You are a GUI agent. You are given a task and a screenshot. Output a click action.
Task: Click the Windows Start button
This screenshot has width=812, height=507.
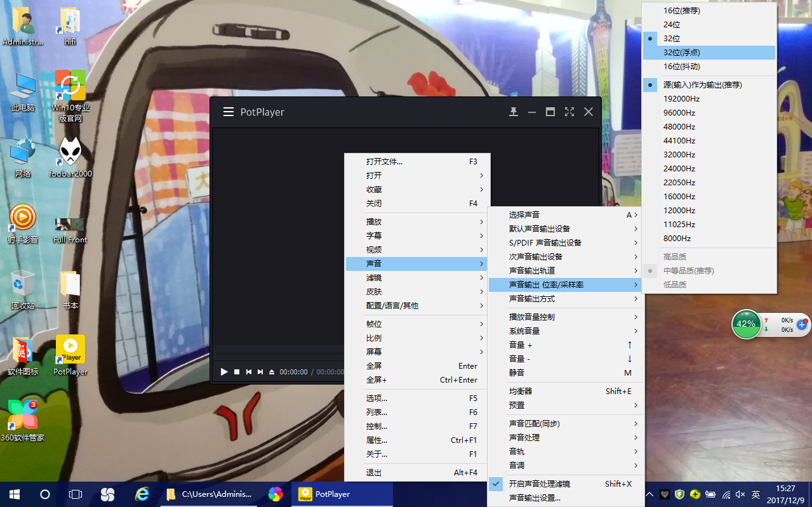tap(13, 494)
